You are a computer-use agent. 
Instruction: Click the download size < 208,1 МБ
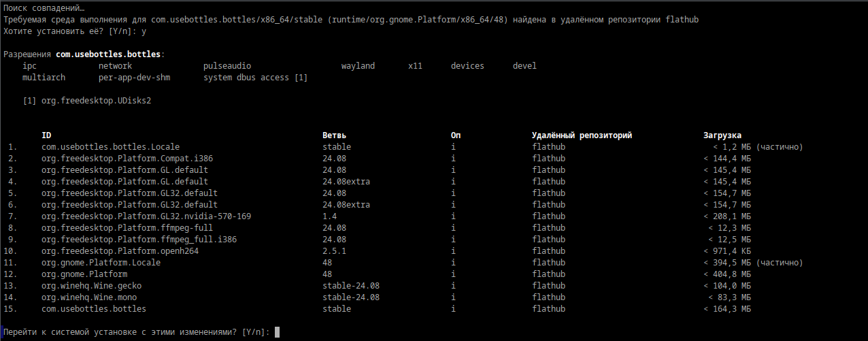727,216
